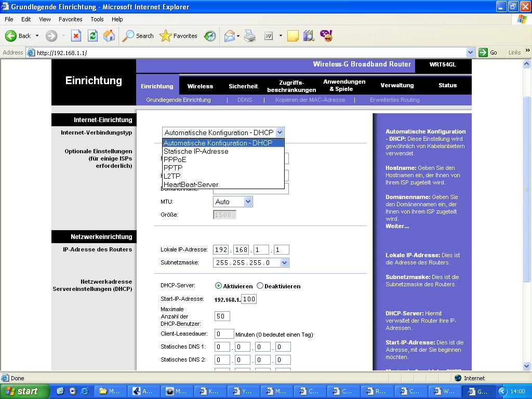Click Show Desktop quick launch icon
The width and height of the screenshot is (532, 399).
click(61, 391)
